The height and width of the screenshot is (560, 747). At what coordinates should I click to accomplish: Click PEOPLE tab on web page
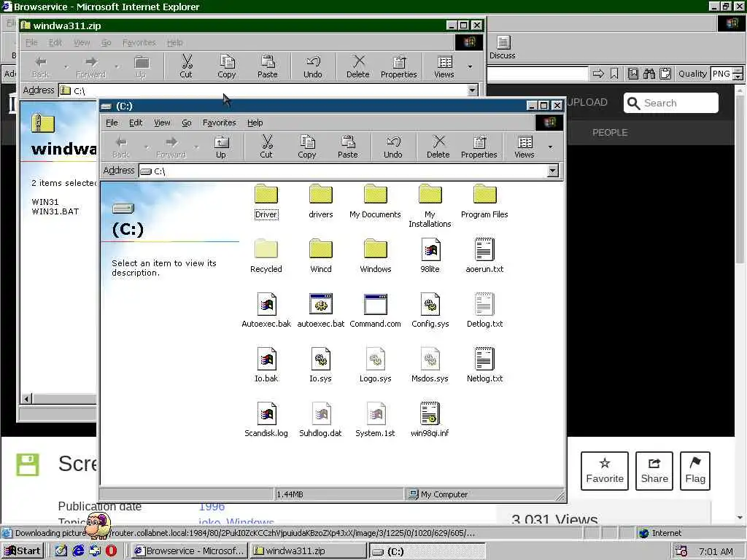pos(610,133)
